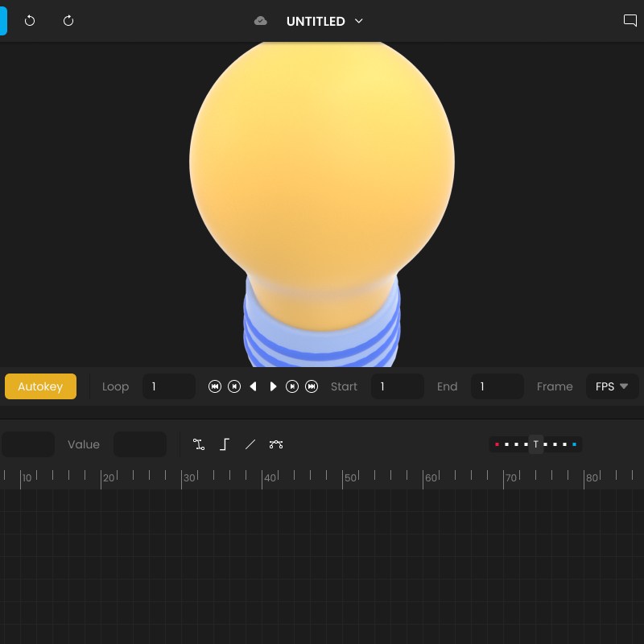Click the Loop count input field

[169, 386]
